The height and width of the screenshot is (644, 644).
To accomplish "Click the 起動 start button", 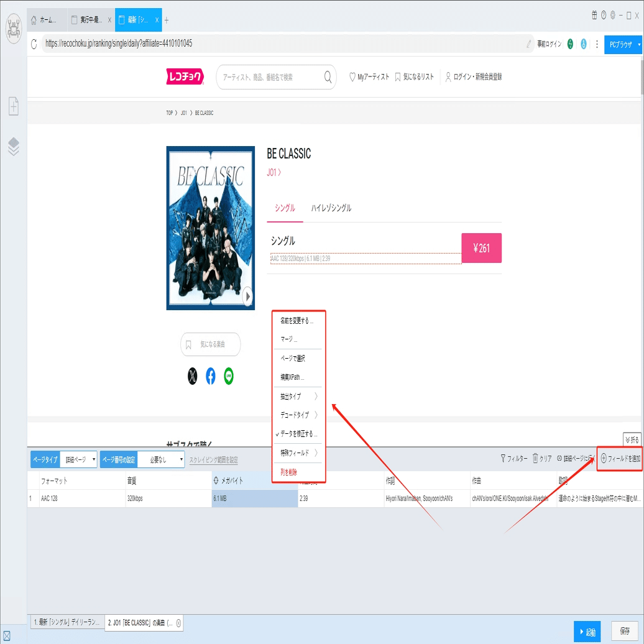I will coord(587,632).
